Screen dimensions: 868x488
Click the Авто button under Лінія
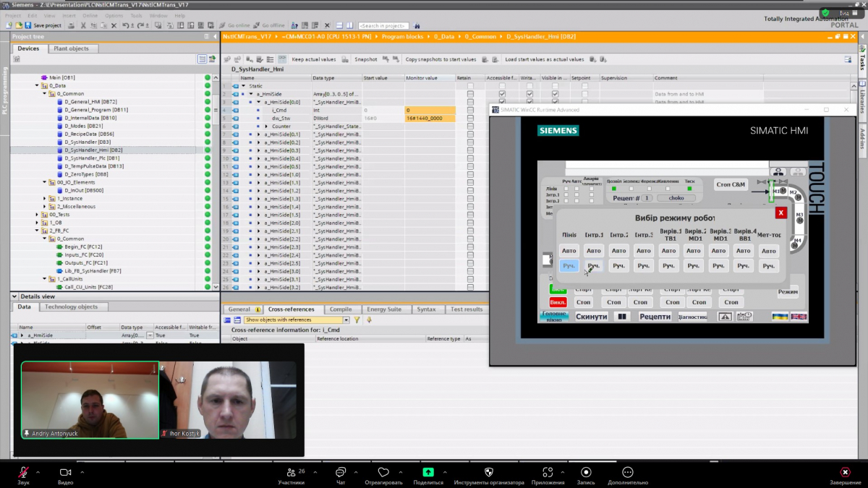pyautogui.click(x=569, y=251)
